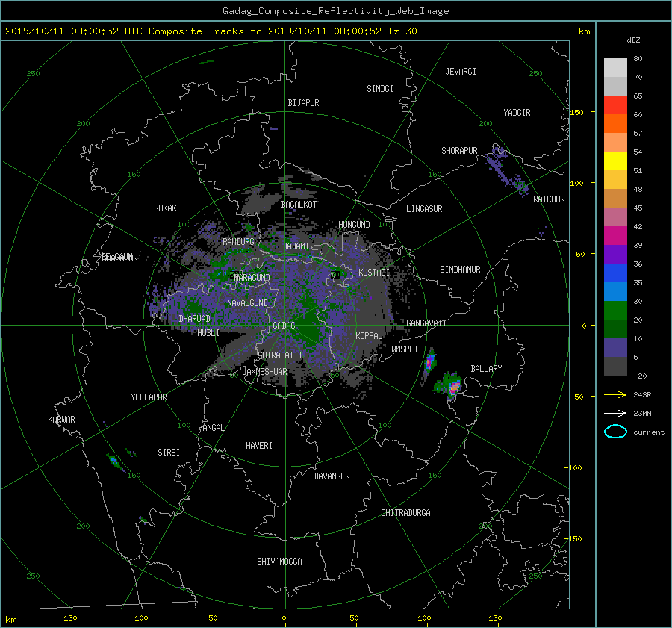Click the KOPPAL label
The height and width of the screenshot is (628, 672).
click(369, 335)
